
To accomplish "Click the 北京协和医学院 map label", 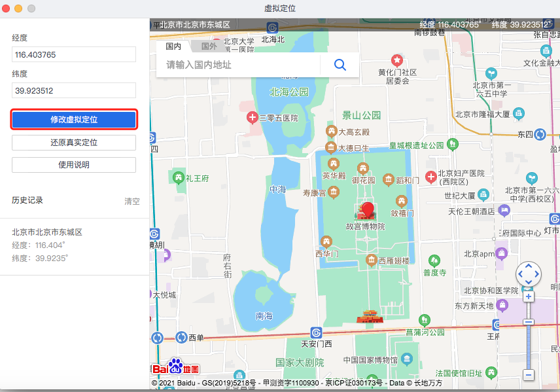I will (x=491, y=291).
